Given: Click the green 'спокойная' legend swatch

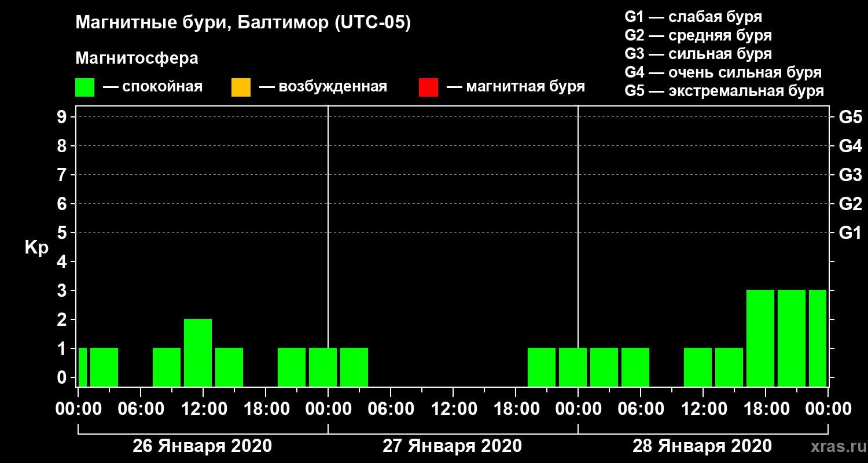Looking at the screenshot, I should coord(84,87).
